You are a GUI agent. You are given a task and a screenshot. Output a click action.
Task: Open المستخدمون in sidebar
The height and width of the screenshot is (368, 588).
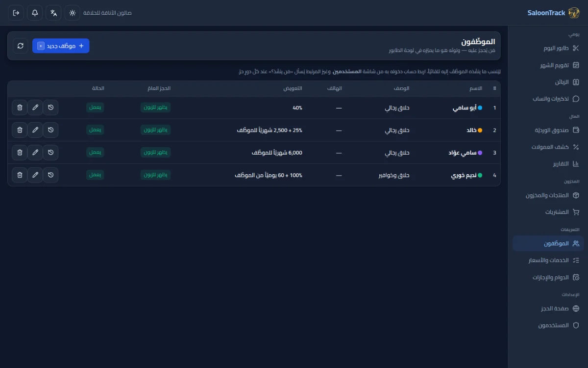coord(548,325)
